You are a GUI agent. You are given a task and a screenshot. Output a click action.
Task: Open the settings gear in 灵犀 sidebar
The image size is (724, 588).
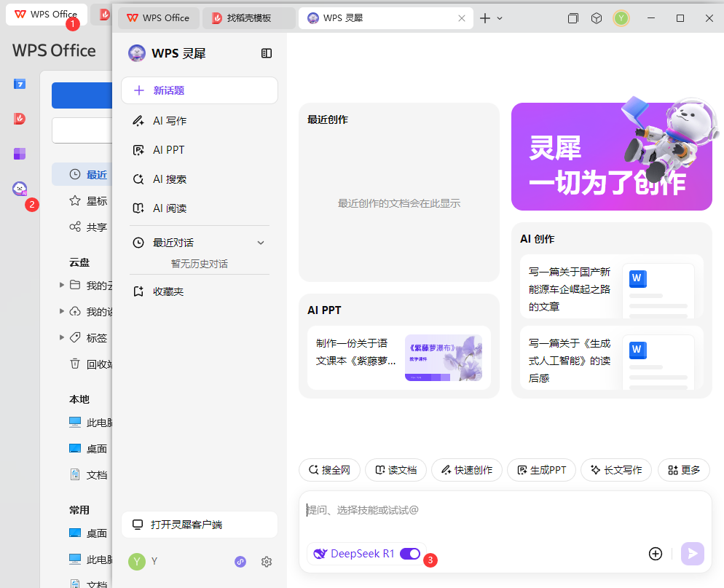point(267,562)
